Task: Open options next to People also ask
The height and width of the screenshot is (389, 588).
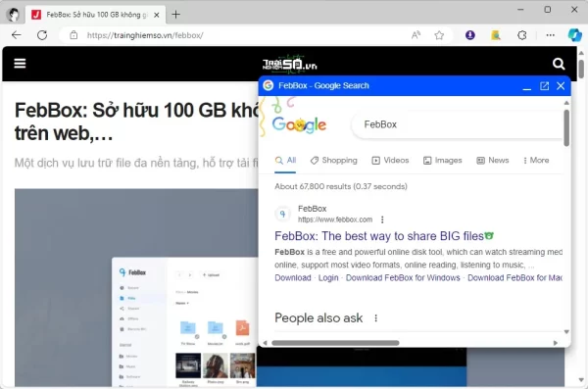Action: (375, 318)
